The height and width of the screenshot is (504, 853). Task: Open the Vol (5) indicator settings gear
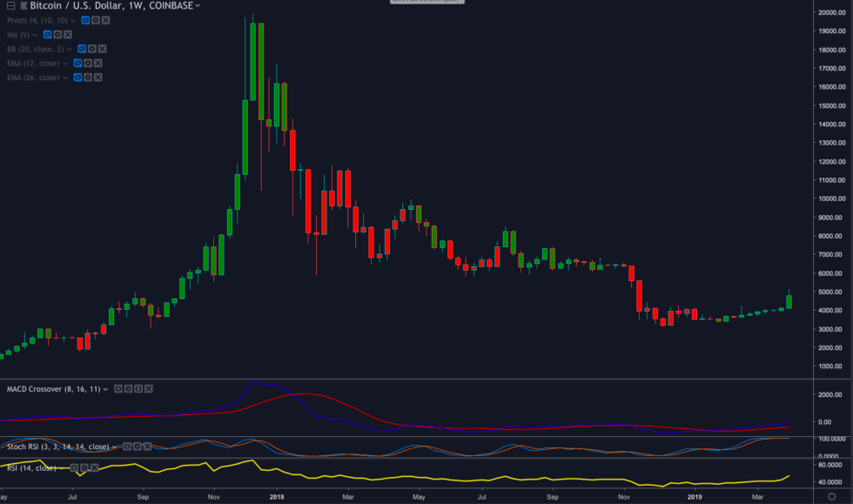tap(57, 34)
